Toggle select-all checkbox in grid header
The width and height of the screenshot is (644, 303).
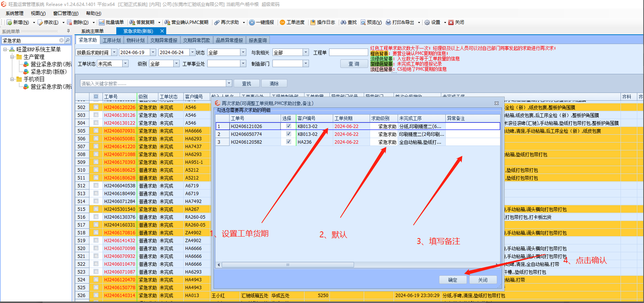pos(96,97)
